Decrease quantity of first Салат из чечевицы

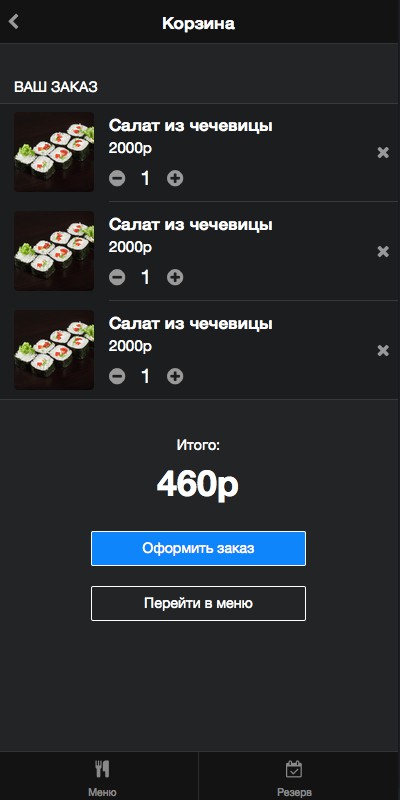[117, 179]
